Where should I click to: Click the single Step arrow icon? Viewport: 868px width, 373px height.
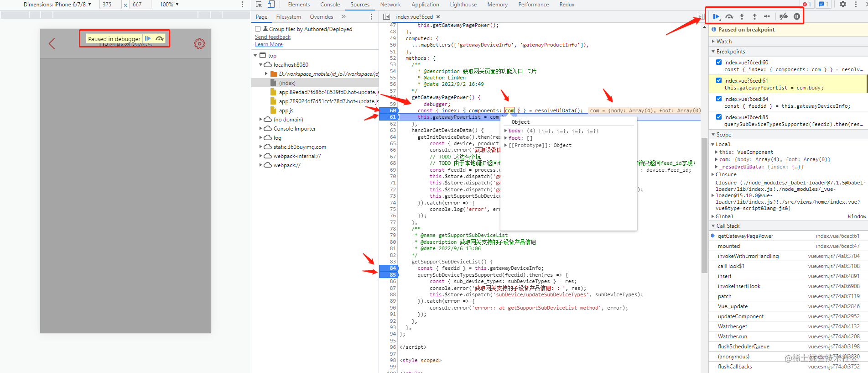click(767, 17)
